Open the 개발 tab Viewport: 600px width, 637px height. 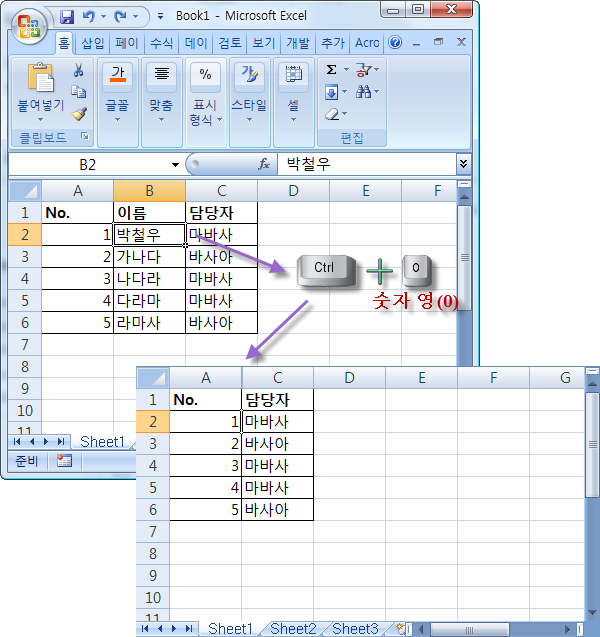[x=298, y=43]
